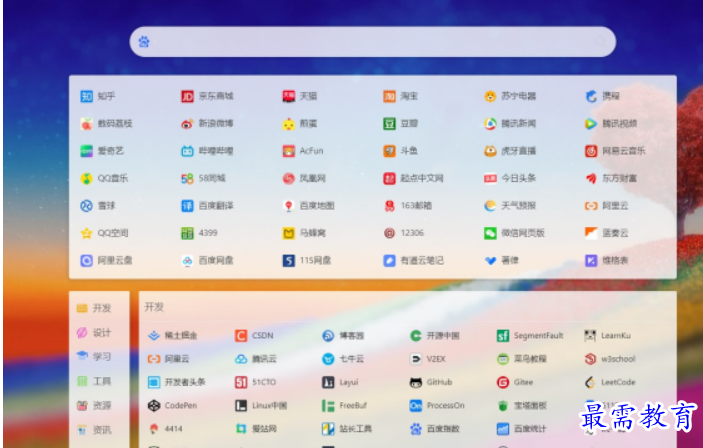The width and height of the screenshot is (703, 448).
Task: Click the search input bar
Action: click(x=372, y=42)
